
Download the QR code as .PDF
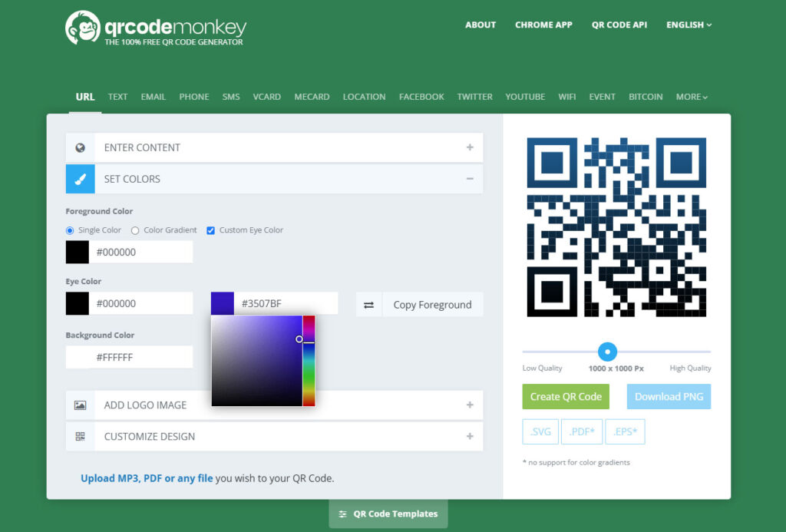pyautogui.click(x=582, y=431)
